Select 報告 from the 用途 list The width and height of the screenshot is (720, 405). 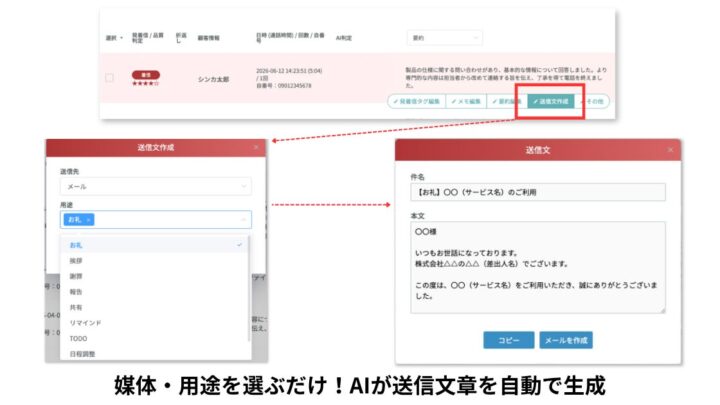click(x=155, y=292)
